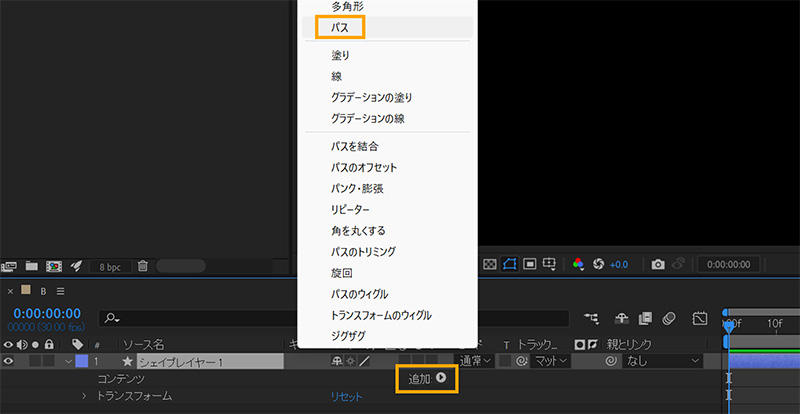The image size is (800, 414).
Task: Enable the motion blur switch icon
Action: 670,318
